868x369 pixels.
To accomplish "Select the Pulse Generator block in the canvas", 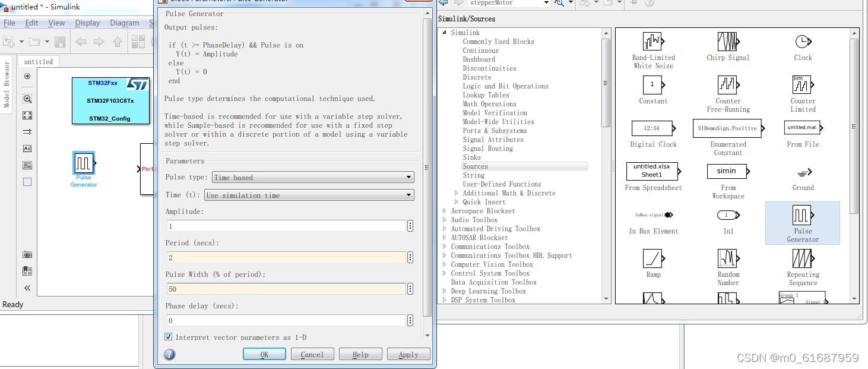I will [83, 162].
